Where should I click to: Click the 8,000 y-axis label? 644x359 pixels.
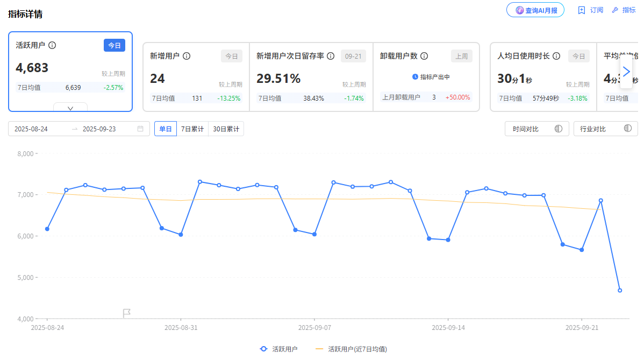25,154
